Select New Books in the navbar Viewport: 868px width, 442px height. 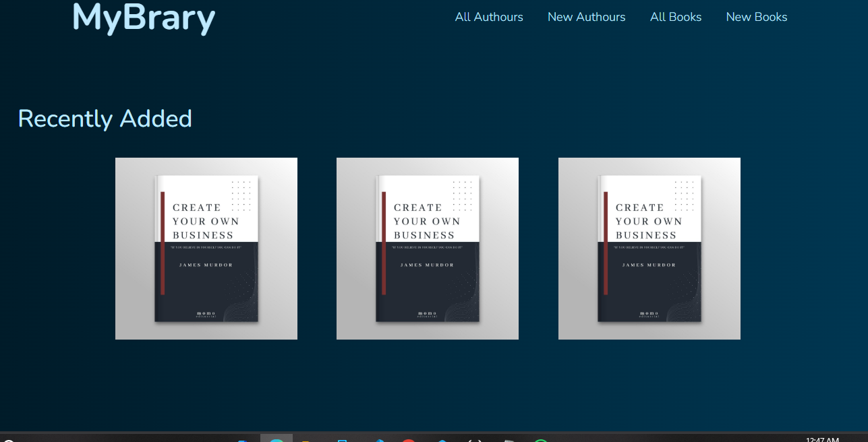click(756, 17)
